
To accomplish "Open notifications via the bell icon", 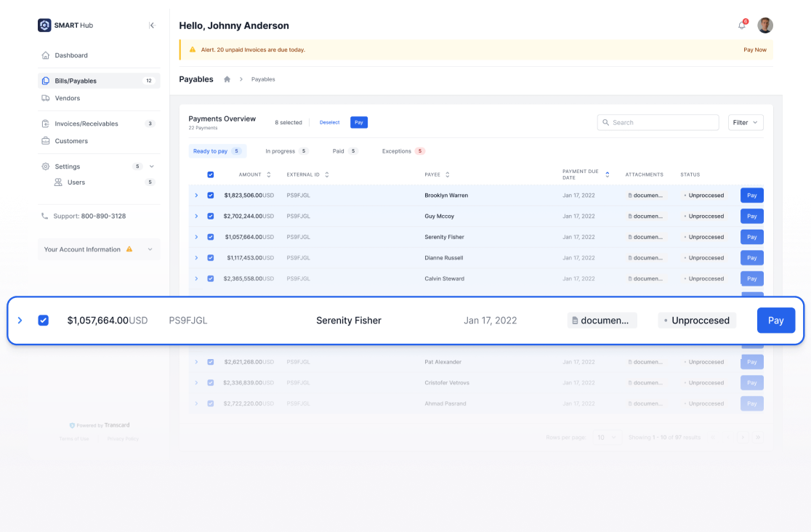I will (741, 25).
